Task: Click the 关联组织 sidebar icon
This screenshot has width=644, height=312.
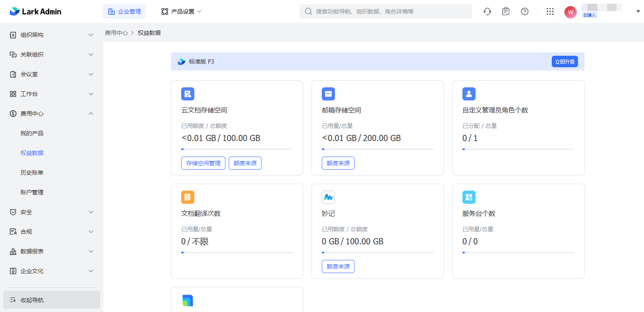Action: pos(13,55)
